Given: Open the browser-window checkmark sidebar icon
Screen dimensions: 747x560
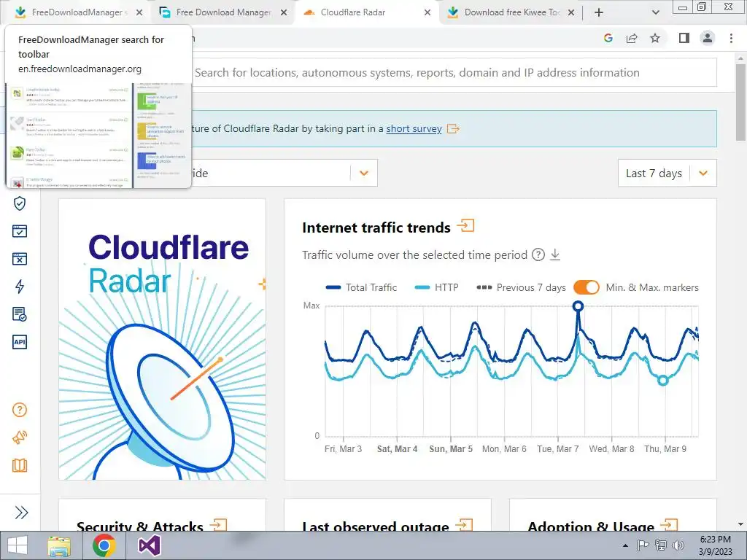Looking at the screenshot, I should (20, 231).
